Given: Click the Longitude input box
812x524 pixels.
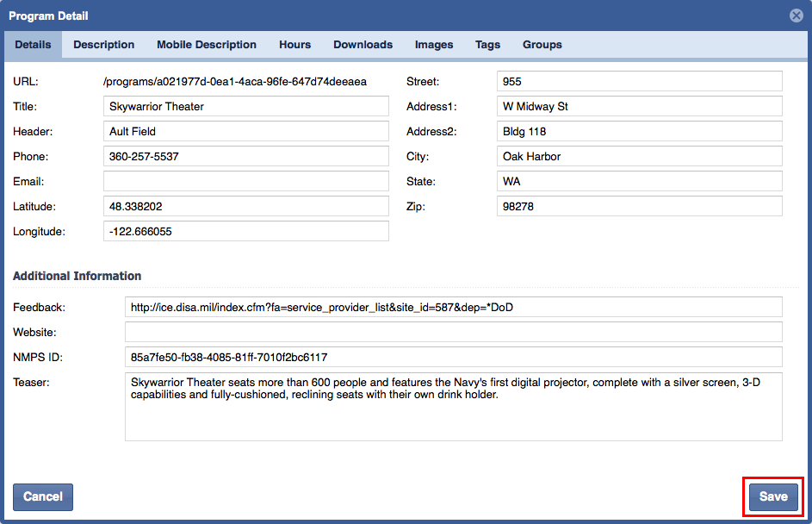Looking at the screenshot, I should (245, 232).
